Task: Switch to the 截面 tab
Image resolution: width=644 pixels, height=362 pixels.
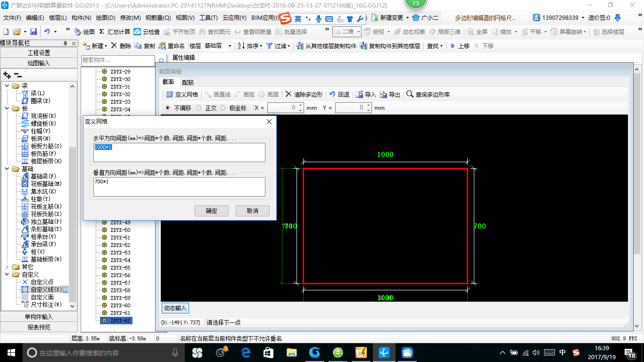Action: [168, 82]
